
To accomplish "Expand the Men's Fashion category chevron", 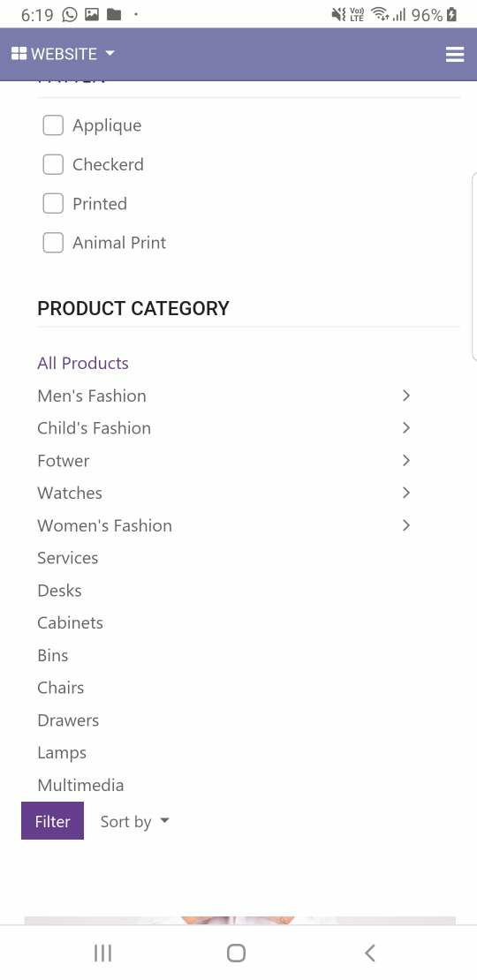I will [405, 396].
